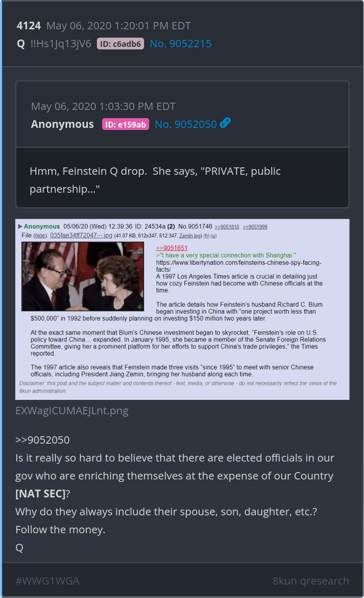Click the chain link icon beside No. 9052050
364x598 pixels.
point(225,123)
